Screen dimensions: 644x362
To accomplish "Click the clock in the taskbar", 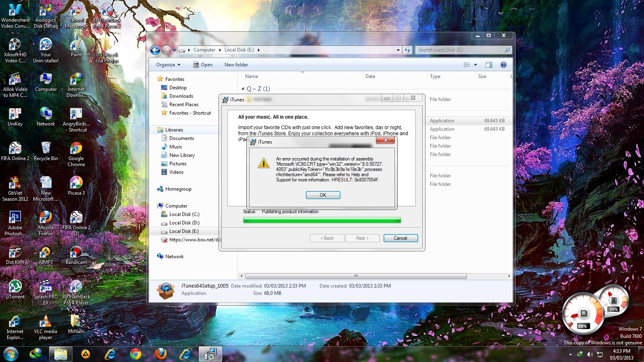I will pyautogui.click(x=621, y=354).
